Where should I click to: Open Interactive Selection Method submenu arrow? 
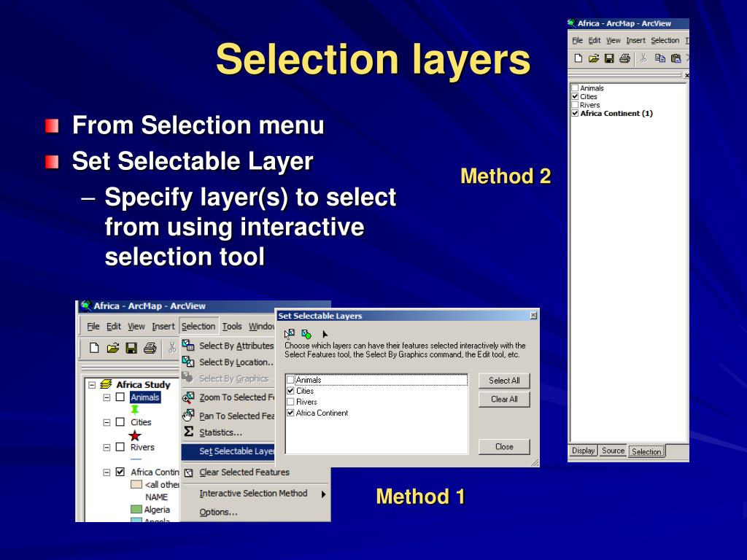point(323,494)
